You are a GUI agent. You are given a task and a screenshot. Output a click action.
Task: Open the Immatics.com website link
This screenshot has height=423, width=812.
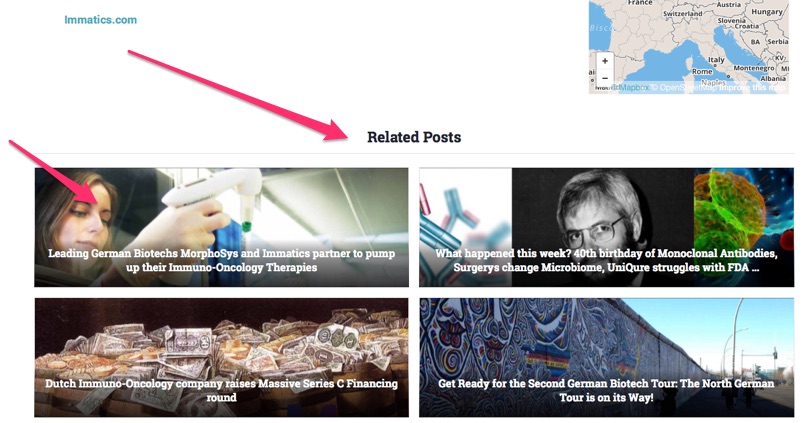[x=100, y=20]
